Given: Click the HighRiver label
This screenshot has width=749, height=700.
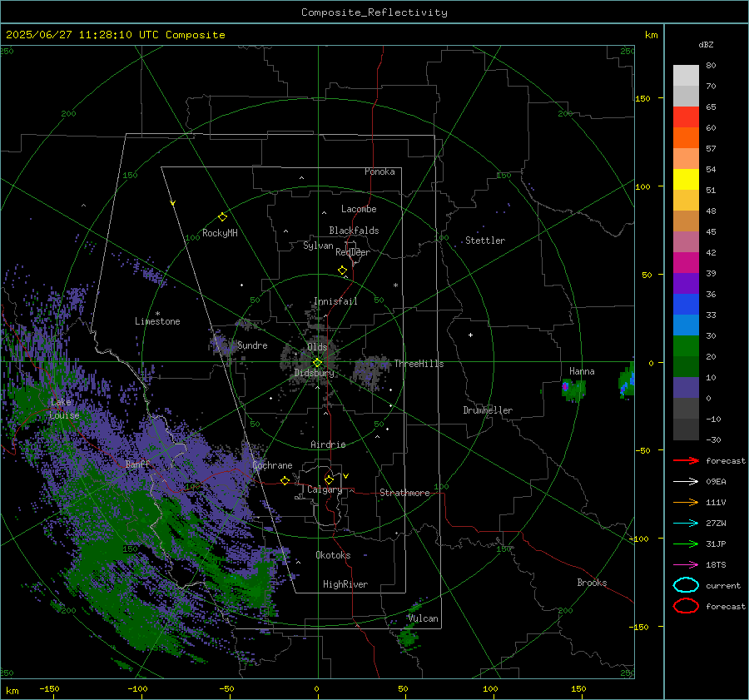Looking at the screenshot, I should [x=345, y=584].
